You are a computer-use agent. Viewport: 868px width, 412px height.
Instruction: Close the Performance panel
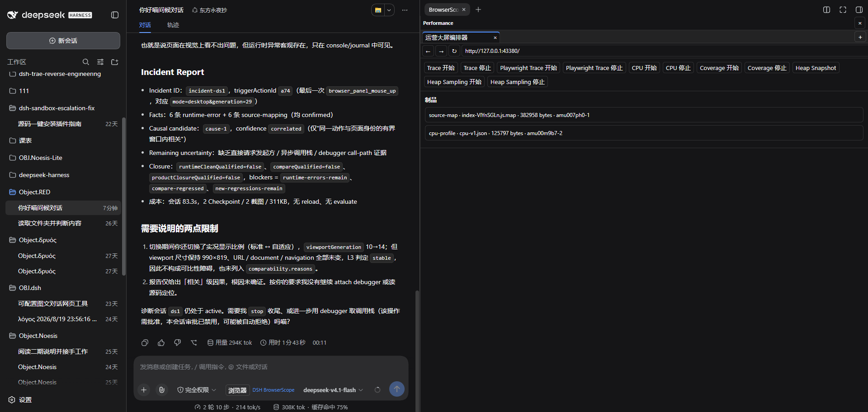[x=860, y=23]
